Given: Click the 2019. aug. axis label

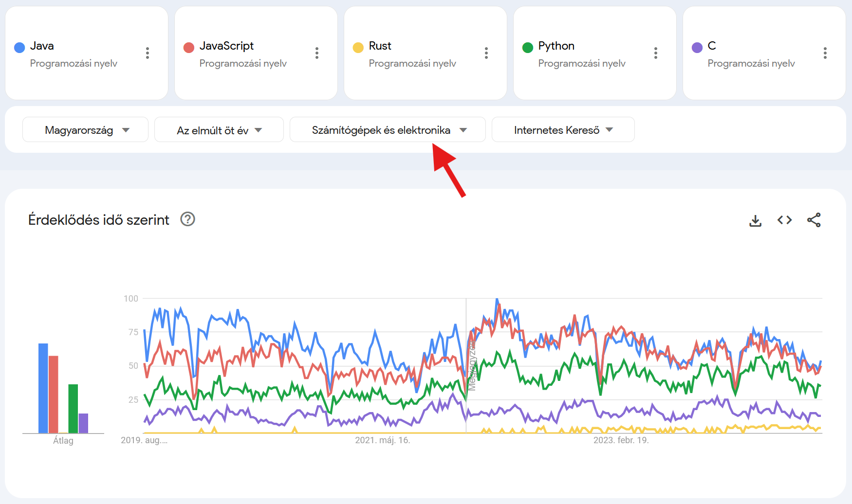Looking at the screenshot, I should tap(144, 440).
